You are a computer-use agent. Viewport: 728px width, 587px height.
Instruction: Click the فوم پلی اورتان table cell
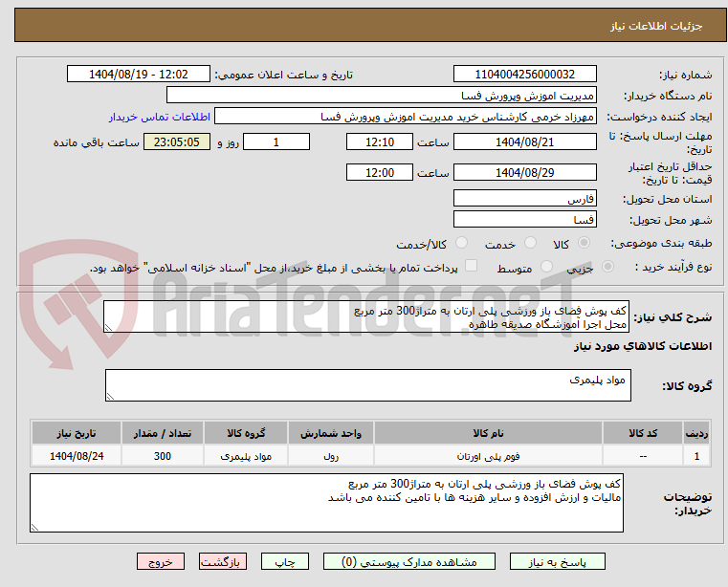(488, 456)
